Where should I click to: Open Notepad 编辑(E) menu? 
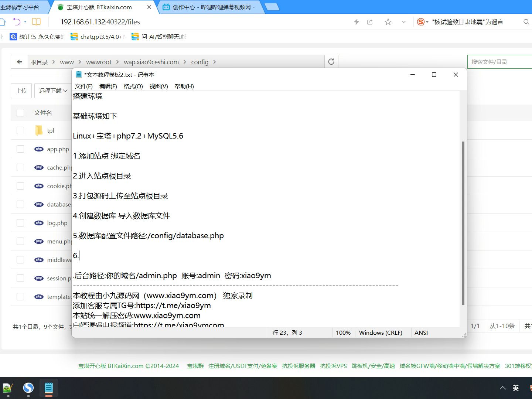(108, 86)
